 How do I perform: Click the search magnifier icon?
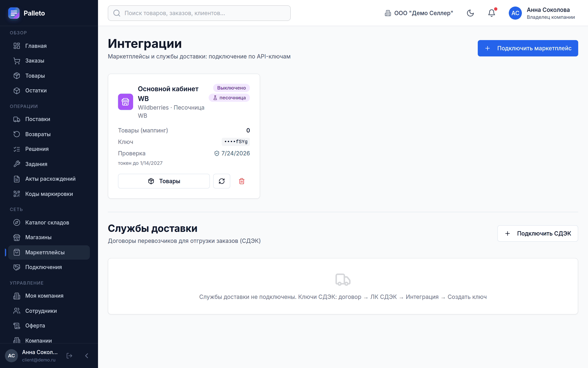tap(117, 13)
